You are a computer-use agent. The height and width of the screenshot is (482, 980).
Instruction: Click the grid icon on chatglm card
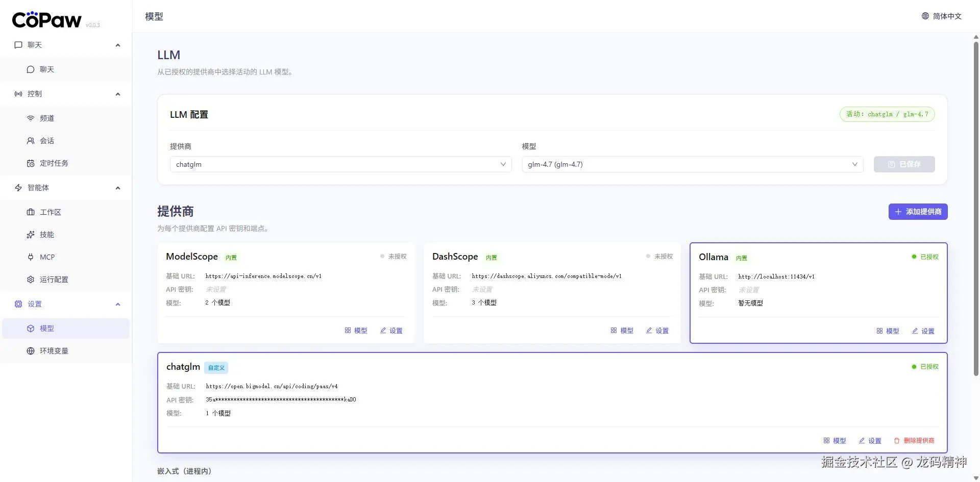coord(826,441)
